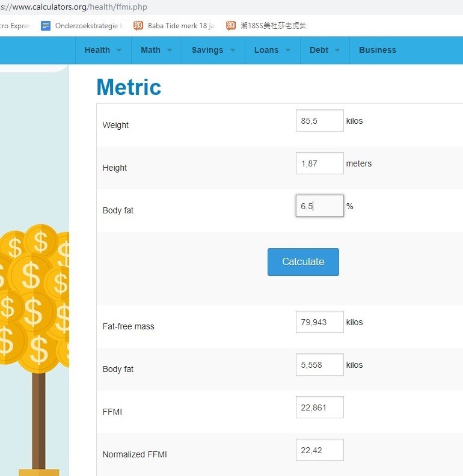
Task: Expand the Math menu dropdown arrow
Action: point(170,50)
